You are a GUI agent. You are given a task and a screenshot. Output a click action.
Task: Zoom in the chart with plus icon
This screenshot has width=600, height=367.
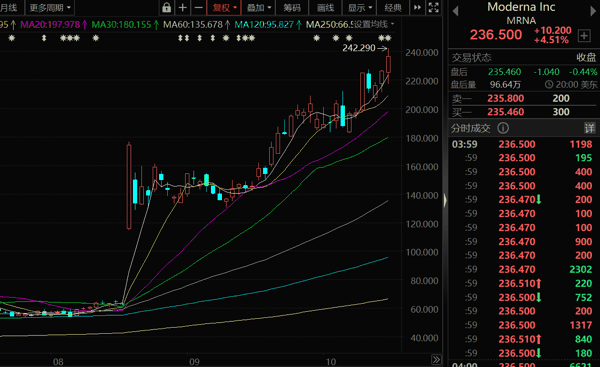183,7
